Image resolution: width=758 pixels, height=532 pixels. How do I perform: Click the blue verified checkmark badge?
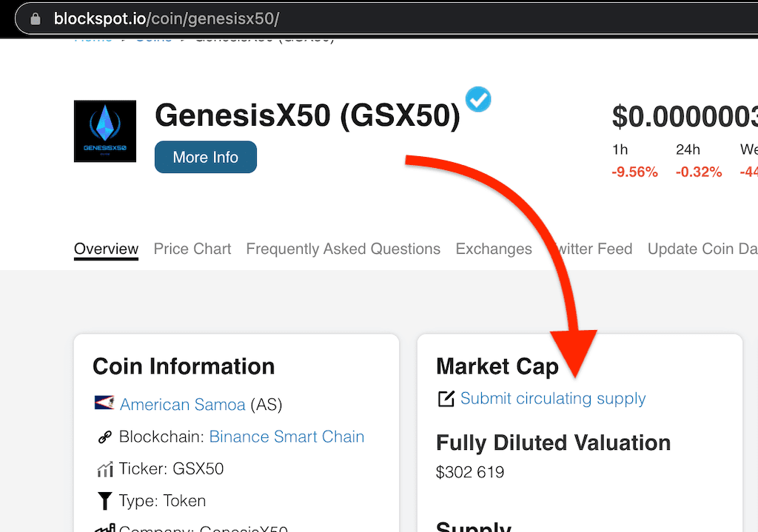pos(478,99)
